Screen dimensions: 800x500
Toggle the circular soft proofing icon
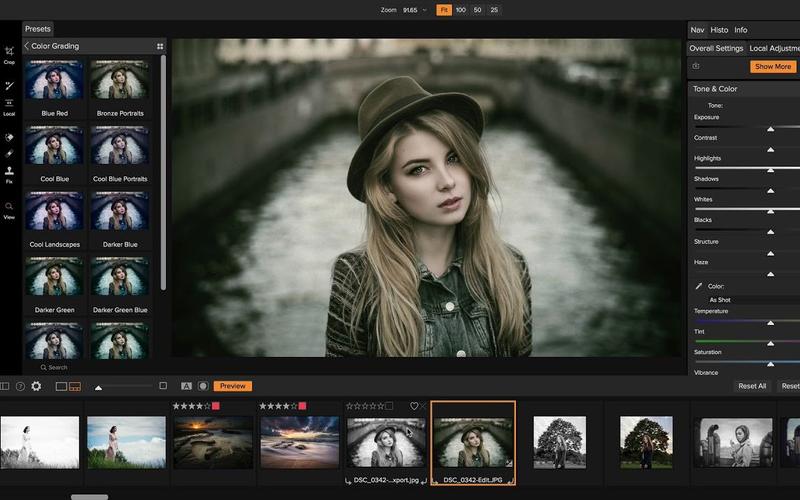click(x=203, y=386)
